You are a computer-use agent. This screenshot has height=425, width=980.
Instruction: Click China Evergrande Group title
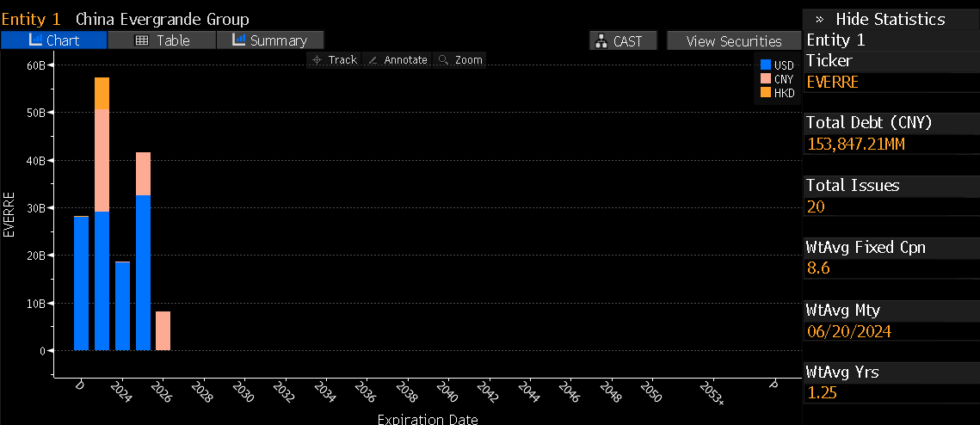(163, 20)
